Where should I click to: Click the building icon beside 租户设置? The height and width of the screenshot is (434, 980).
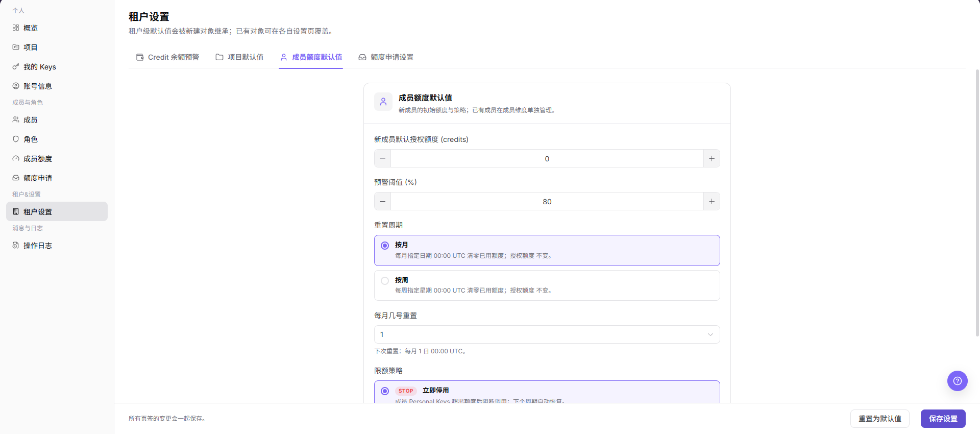(x=16, y=211)
